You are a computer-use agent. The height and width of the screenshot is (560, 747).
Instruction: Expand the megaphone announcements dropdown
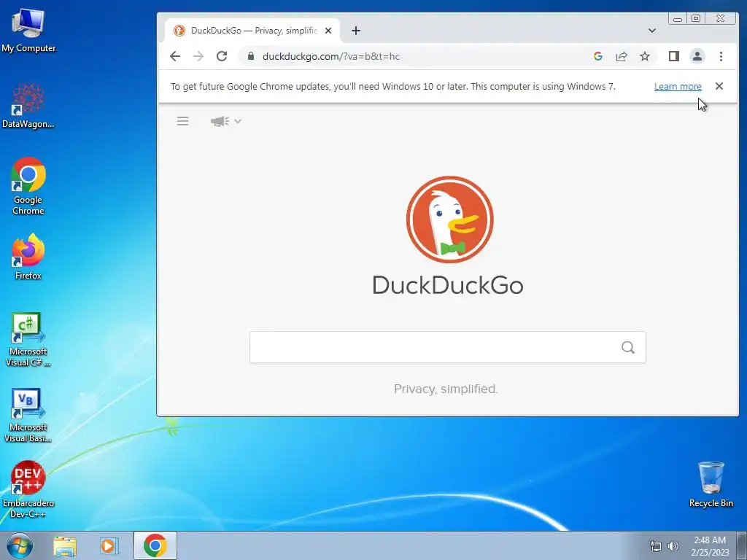click(226, 121)
